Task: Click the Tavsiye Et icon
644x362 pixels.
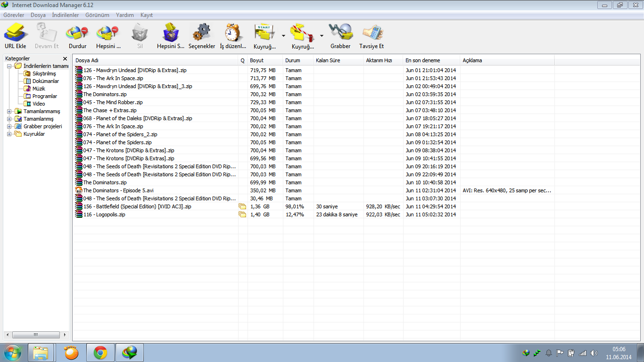Action: coord(372,33)
